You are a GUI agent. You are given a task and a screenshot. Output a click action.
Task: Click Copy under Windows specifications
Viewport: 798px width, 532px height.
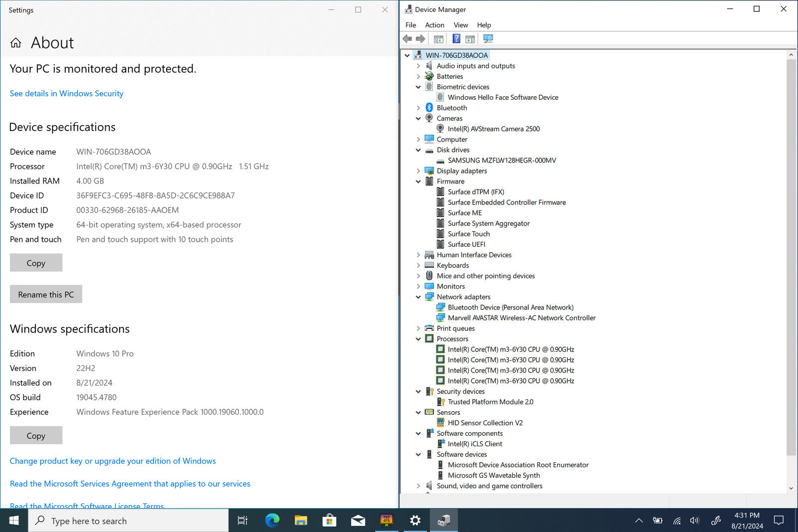click(36, 435)
